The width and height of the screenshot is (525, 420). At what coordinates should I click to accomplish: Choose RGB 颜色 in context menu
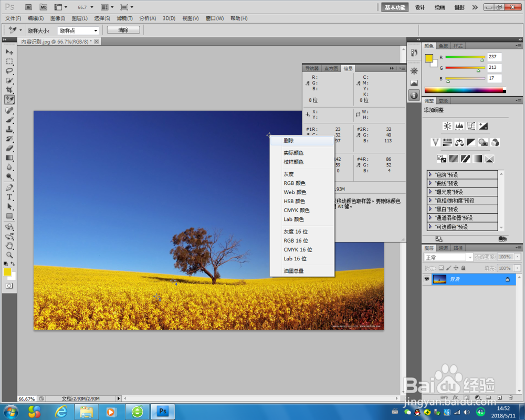302,183
